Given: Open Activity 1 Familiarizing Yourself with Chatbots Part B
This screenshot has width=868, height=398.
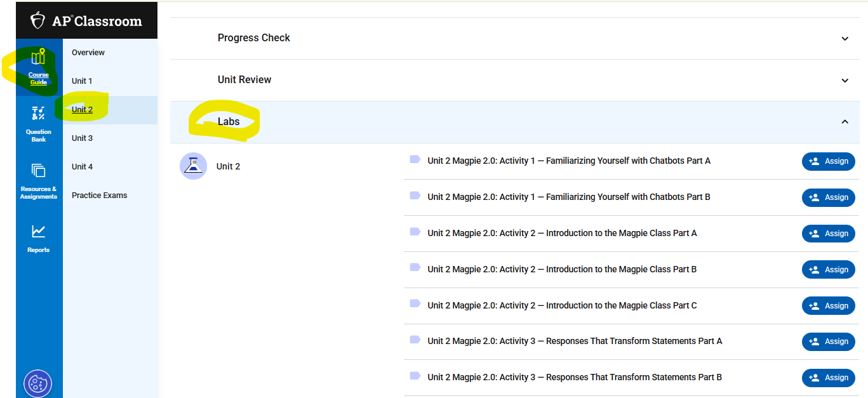Looking at the screenshot, I should point(569,197).
